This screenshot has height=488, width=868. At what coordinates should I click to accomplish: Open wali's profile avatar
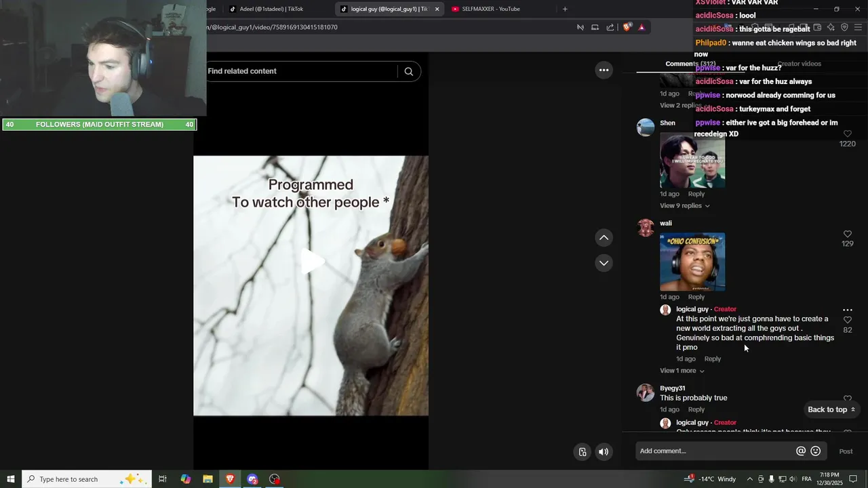coord(646,228)
